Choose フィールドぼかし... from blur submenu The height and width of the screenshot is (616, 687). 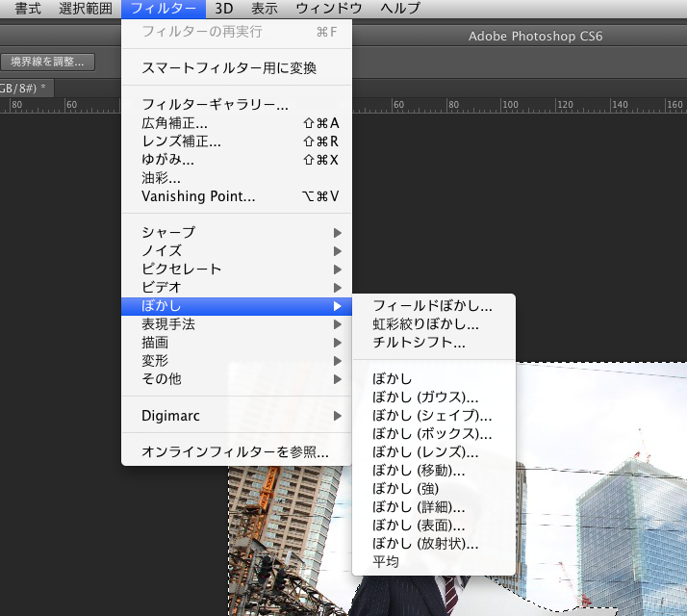[x=432, y=306]
